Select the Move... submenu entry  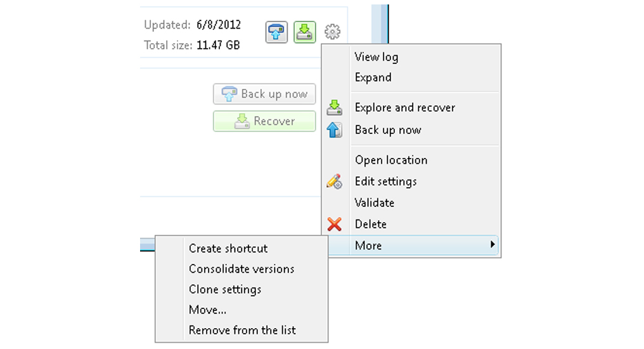coord(208,310)
